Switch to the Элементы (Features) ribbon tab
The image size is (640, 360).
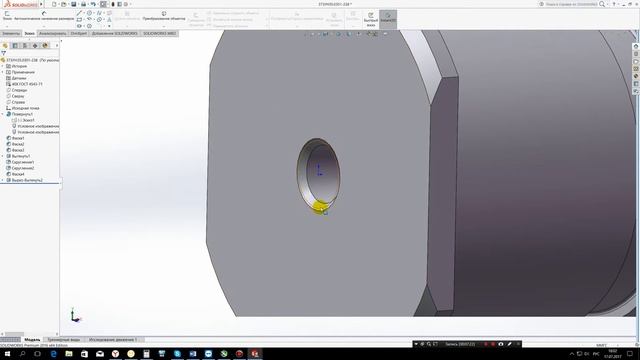(x=11, y=33)
